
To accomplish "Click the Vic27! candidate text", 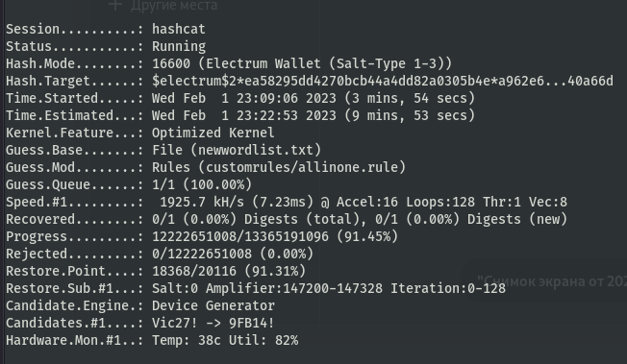I will click(x=175, y=323).
